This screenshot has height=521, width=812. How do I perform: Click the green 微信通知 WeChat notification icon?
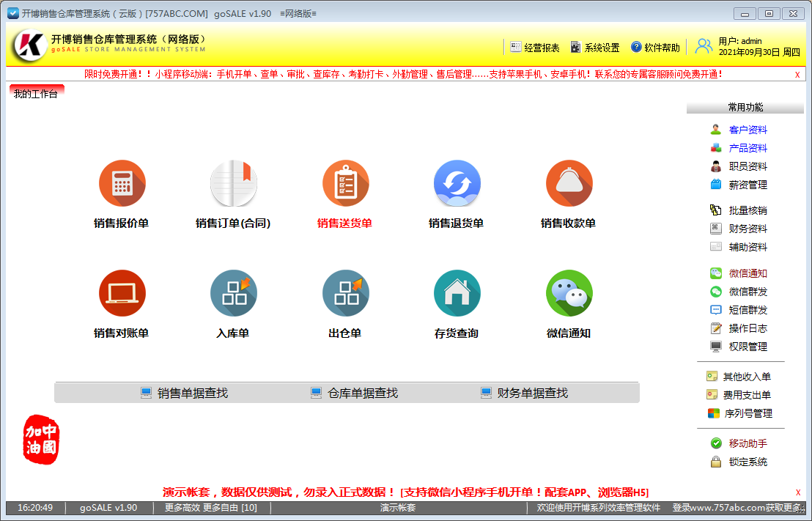(569, 292)
